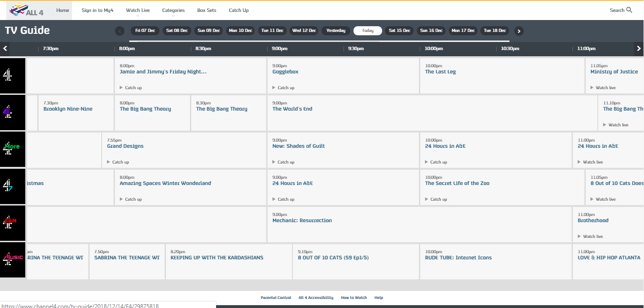Select the Yesterday date tab
Image resolution: width=644 pixels, height=308 pixels.
click(x=336, y=31)
